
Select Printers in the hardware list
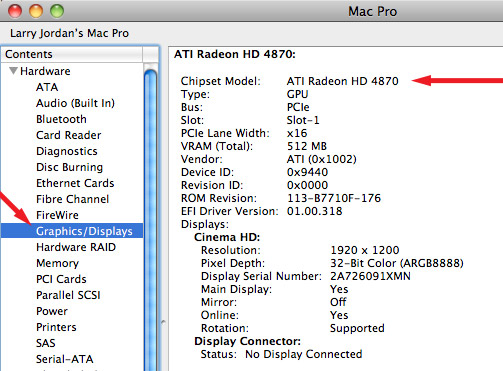[x=56, y=327]
